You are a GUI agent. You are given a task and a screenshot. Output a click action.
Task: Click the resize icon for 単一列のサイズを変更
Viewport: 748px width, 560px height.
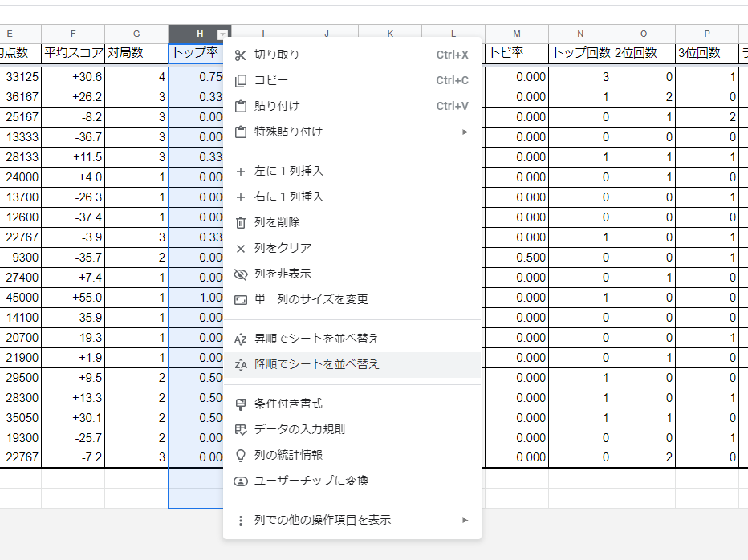241,300
